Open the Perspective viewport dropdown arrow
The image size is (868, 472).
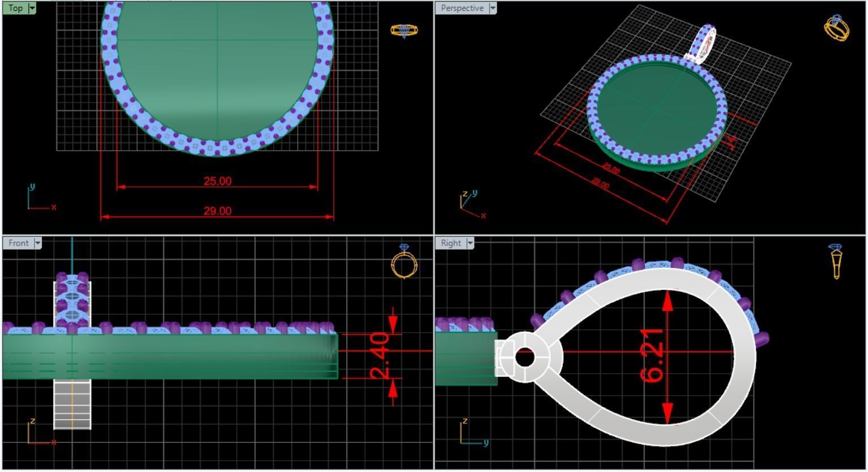click(x=493, y=8)
